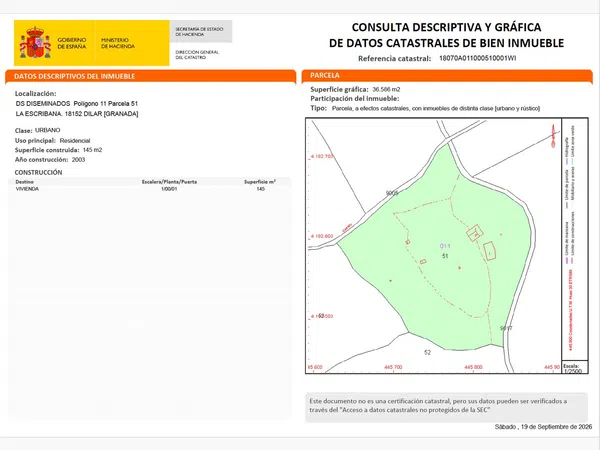Screen dimensions: 600x450
Task: Click the 1/00/01 table cell
Action: point(169,189)
